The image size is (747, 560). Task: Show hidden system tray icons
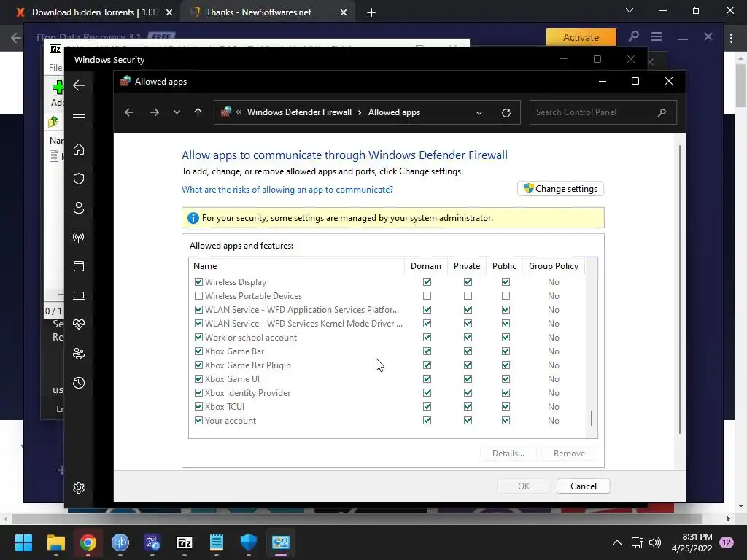[x=617, y=542]
